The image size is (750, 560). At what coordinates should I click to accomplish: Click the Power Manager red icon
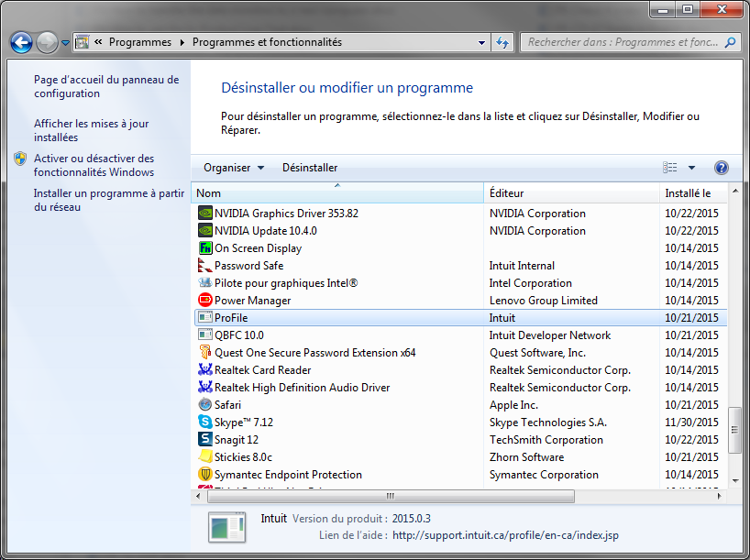click(205, 301)
